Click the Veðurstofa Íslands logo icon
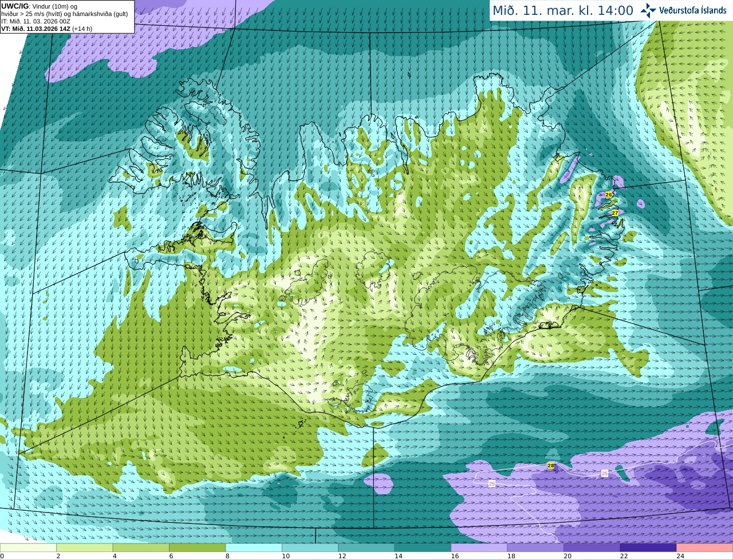Viewport: 733px width, 560px height. (x=648, y=10)
